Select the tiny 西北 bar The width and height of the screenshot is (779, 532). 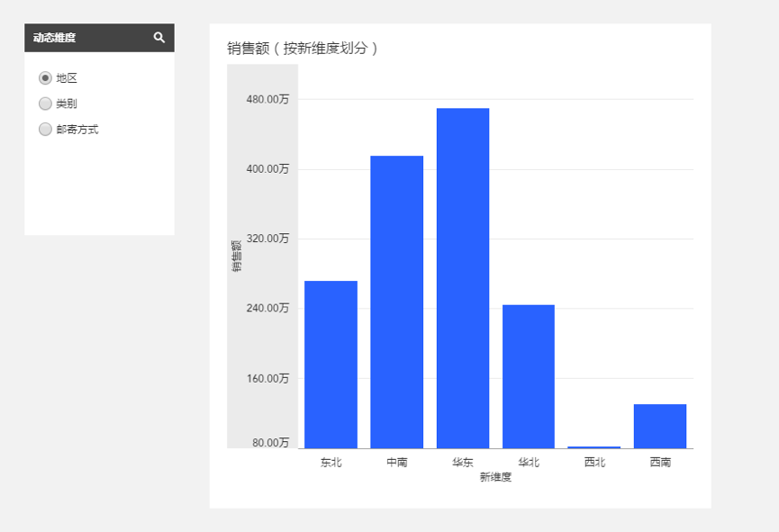(x=594, y=446)
